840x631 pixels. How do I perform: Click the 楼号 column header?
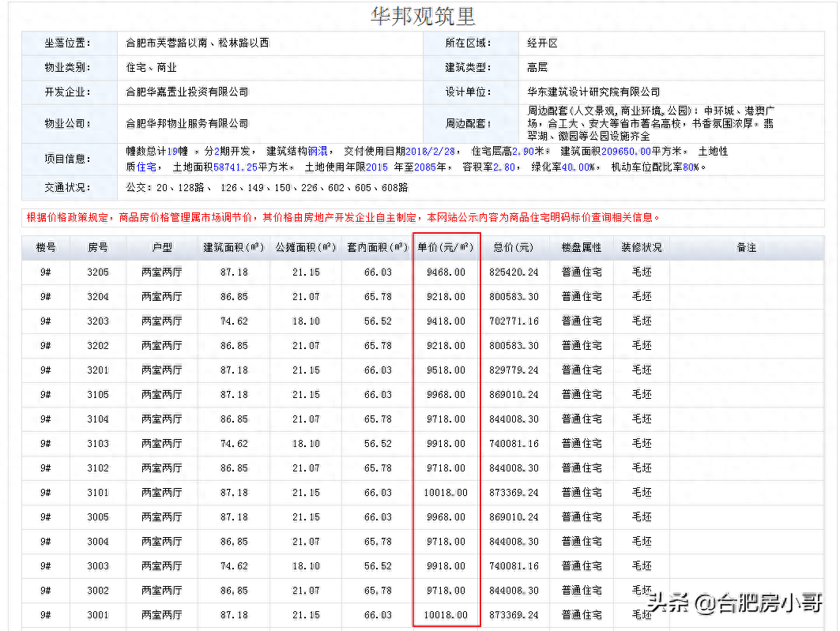(x=46, y=247)
